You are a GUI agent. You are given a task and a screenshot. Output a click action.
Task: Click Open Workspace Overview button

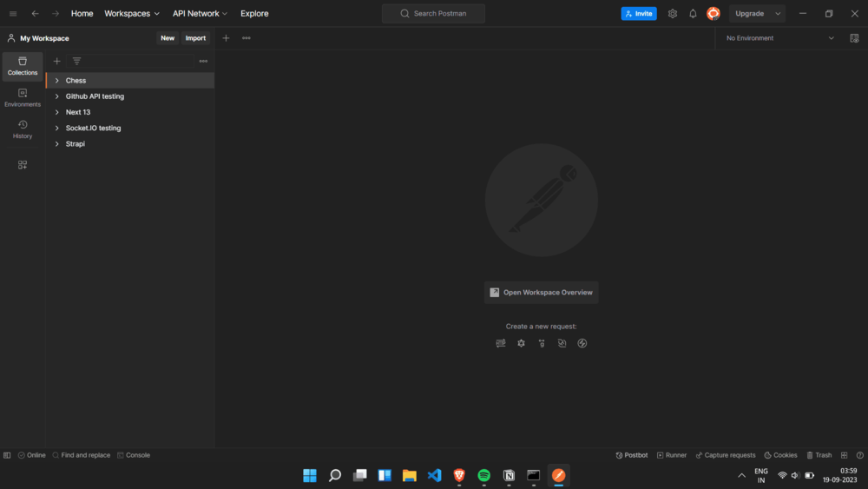coord(542,293)
